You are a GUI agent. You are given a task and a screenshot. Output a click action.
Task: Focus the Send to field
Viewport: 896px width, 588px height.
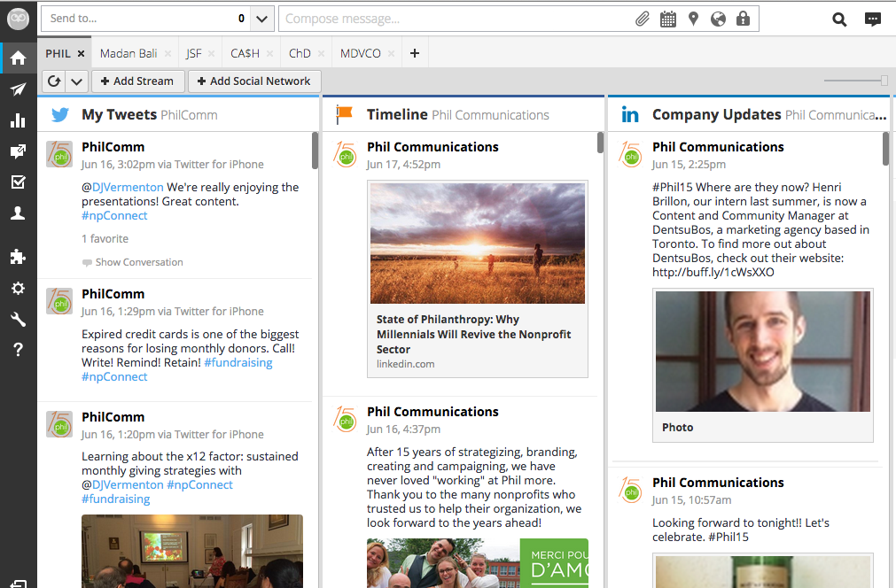tap(137, 19)
